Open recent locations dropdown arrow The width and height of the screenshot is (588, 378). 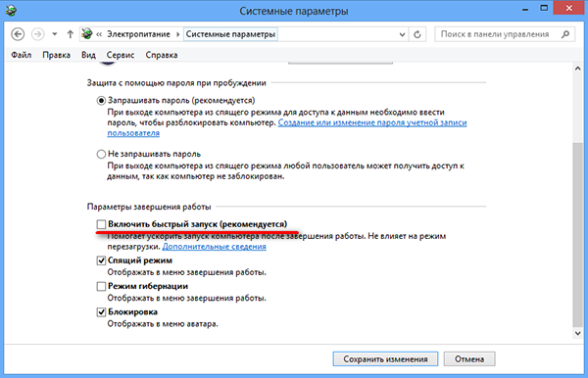(55, 34)
